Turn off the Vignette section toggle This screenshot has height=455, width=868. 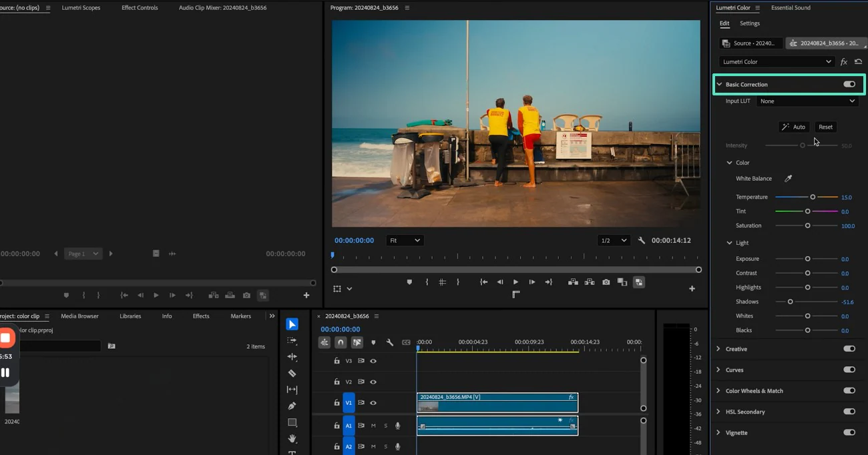(849, 433)
